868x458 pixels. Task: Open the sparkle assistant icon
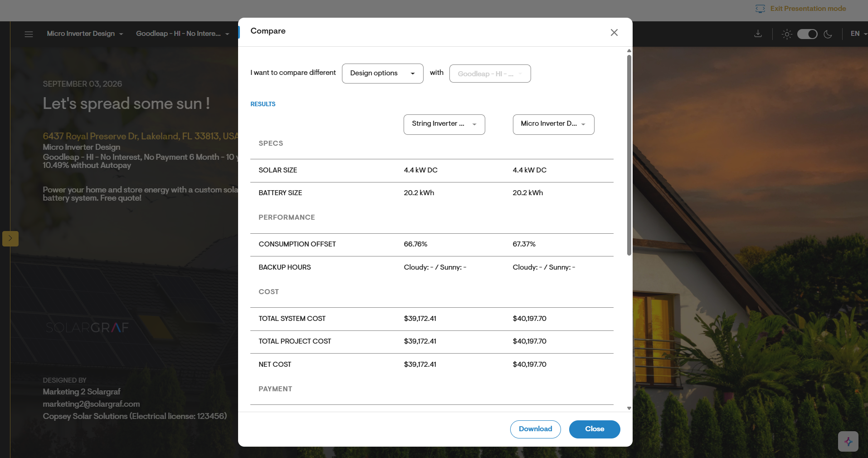click(x=848, y=441)
